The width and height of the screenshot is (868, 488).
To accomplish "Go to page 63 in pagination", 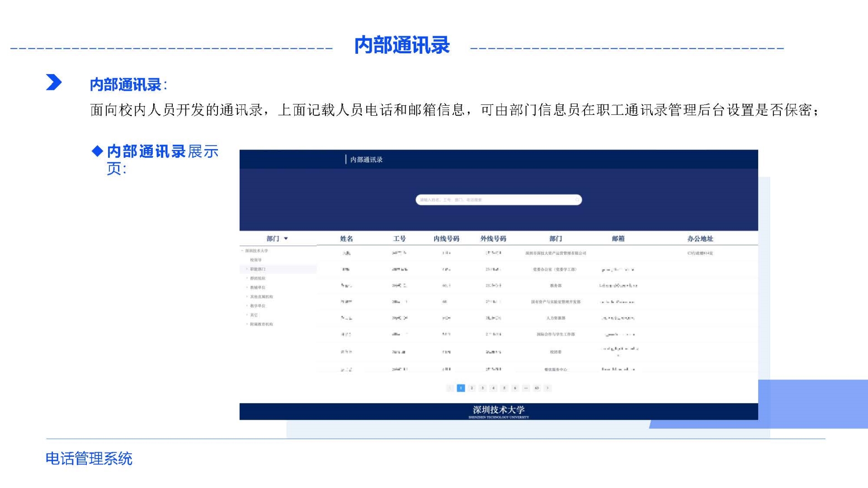I will 537,388.
